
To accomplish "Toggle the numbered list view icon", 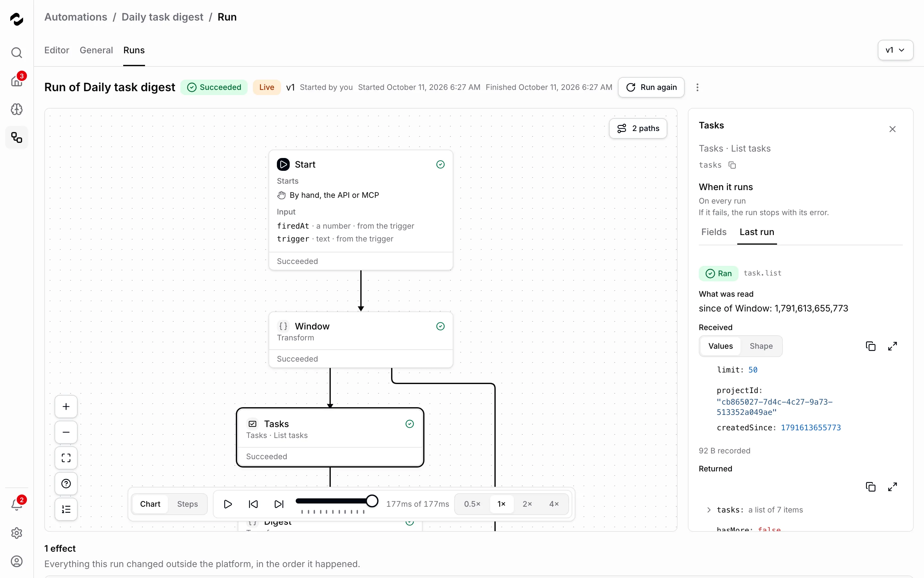I will 66,509.
